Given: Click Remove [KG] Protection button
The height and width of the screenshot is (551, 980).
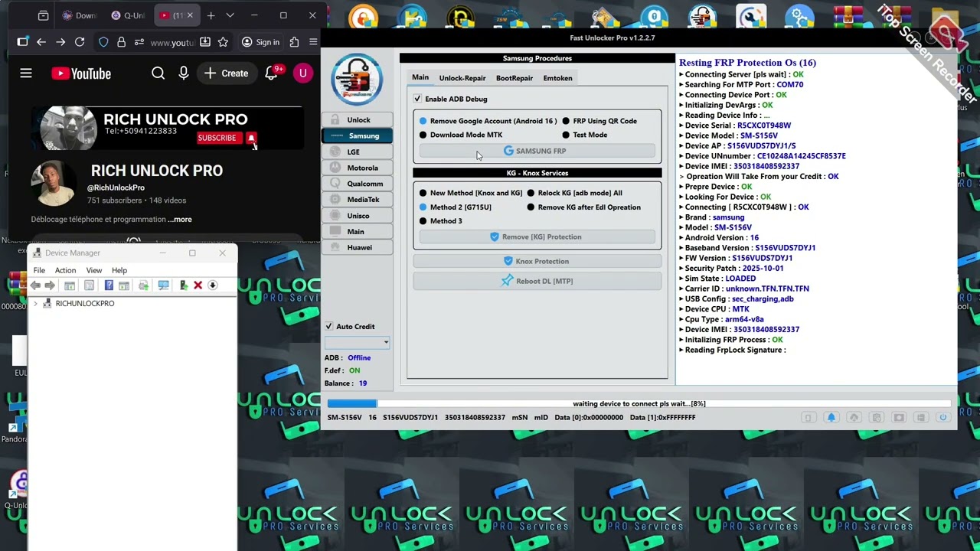Looking at the screenshot, I should 537,237.
